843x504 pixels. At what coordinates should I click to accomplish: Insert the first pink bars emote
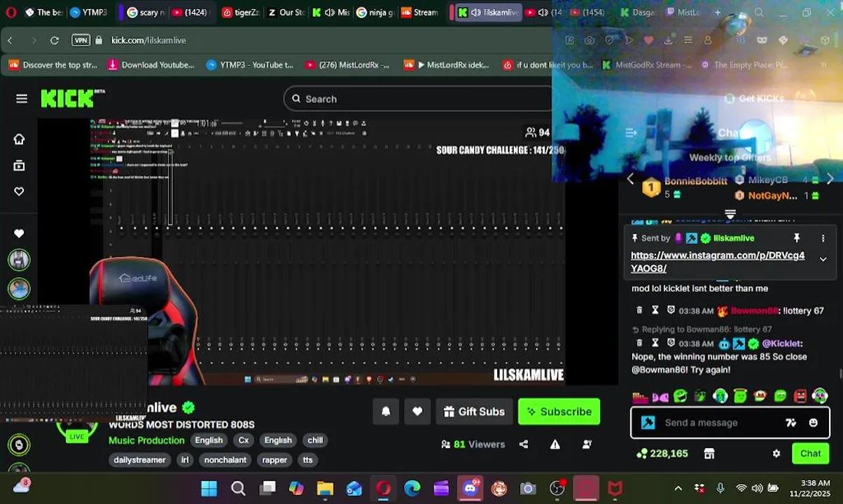click(x=640, y=397)
